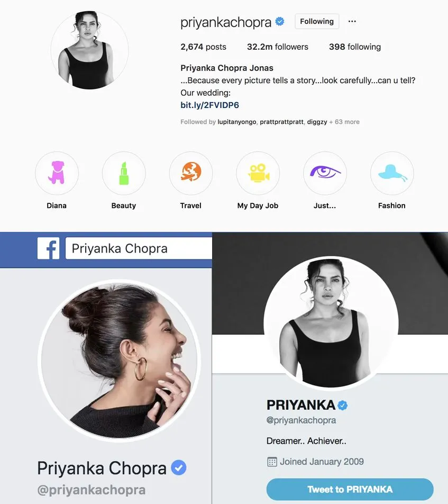The height and width of the screenshot is (504, 448).
Task: Toggle the Following button
Action: (x=317, y=21)
